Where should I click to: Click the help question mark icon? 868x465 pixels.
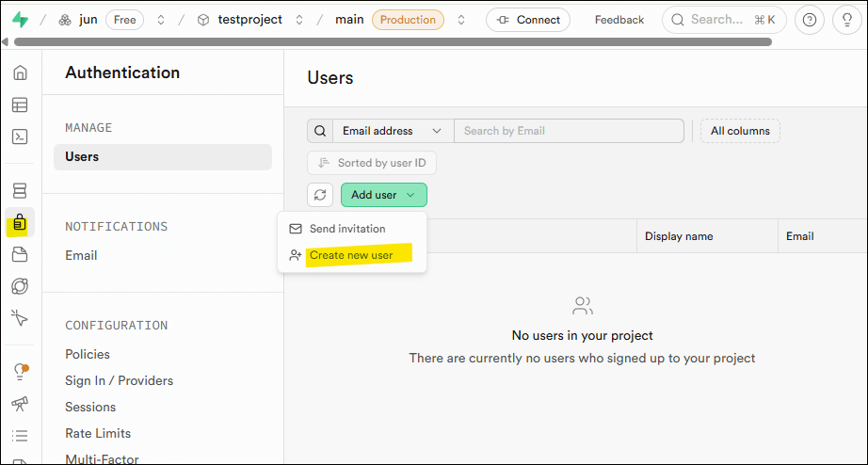(809, 20)
